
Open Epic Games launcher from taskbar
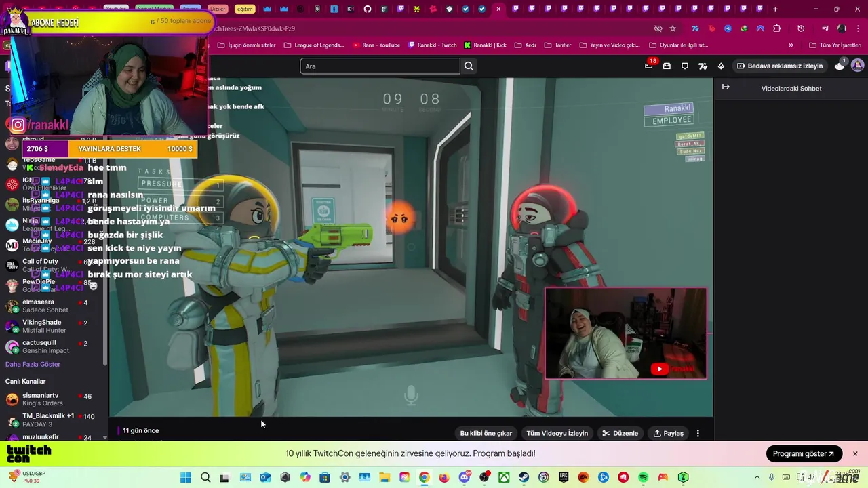564,477
